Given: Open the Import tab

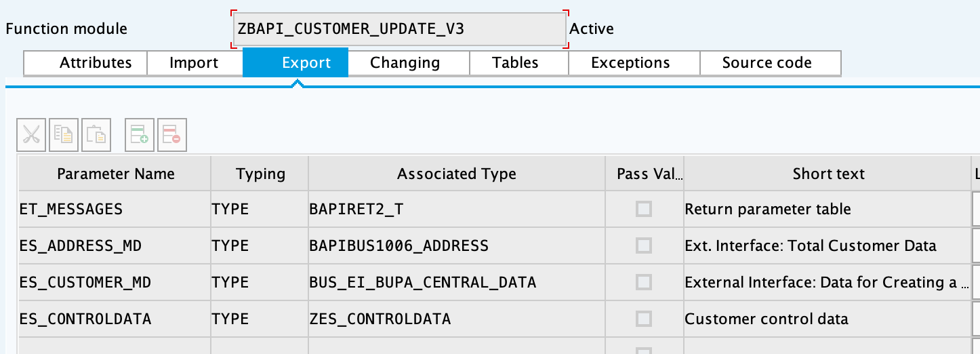Looking at the screenshot, I should click(x=194, y=63).
